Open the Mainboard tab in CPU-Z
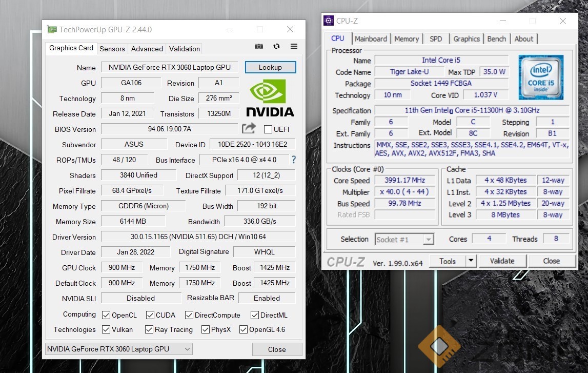Image resolution: width=588 pixels, height=373 pixels. click(x=371, y=38)
